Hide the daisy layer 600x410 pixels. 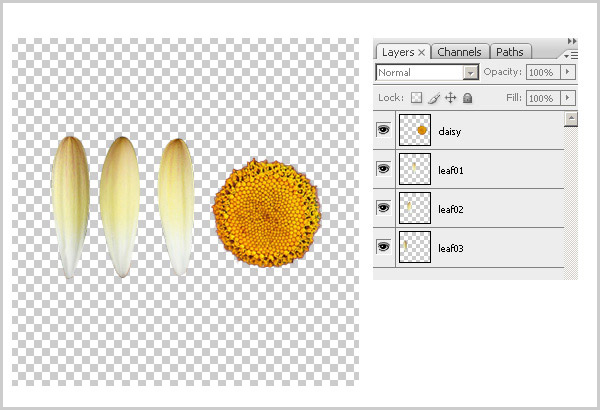pos(383,130)
